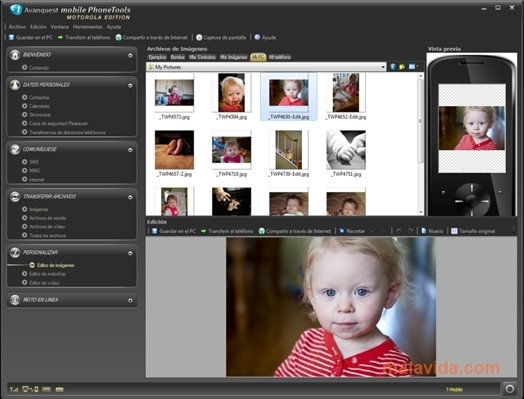Select the _TWP4751.jpg hands thumbnail
The width and height of the screenshot is (524, 399).
(346, 150)
